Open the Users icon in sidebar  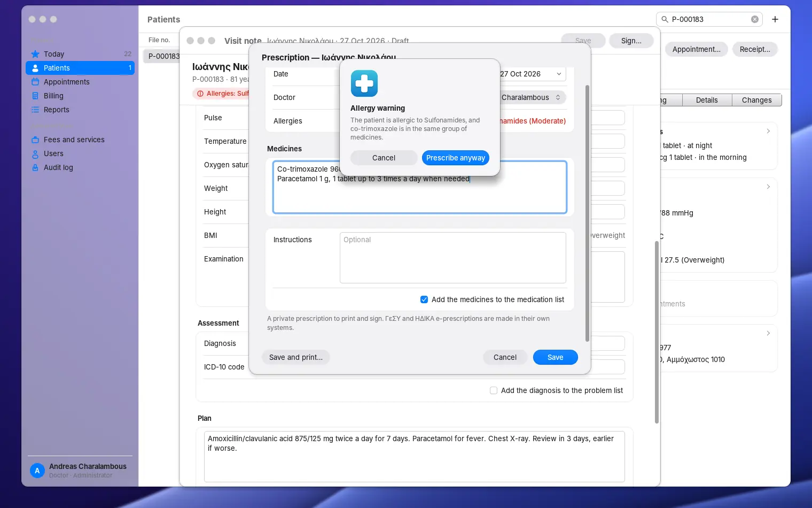[x=35, y=153]
